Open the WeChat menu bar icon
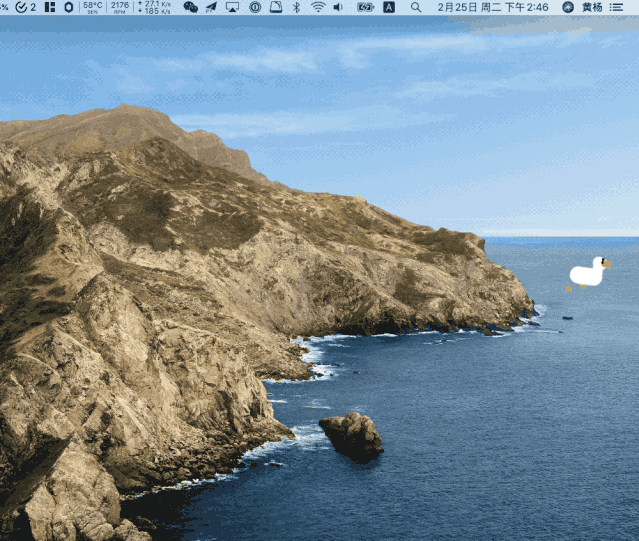Viewport: 639px width, 541px height. (x=191, y=7)
